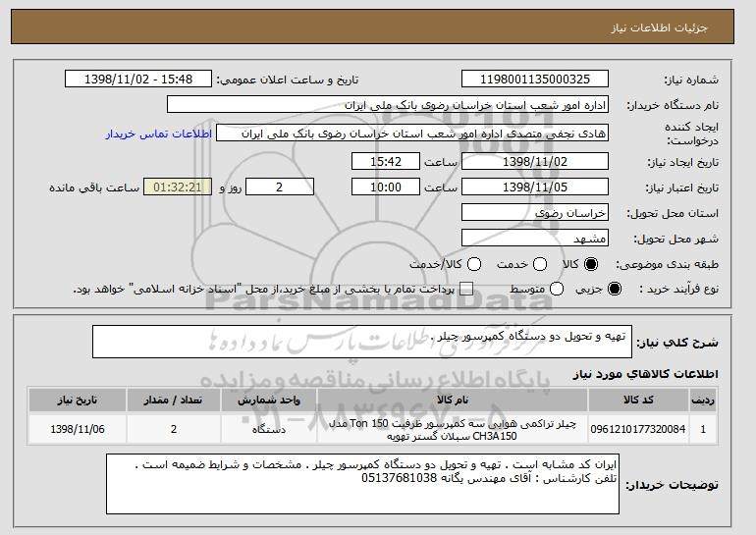The width and height of the screenshot is (756, 535).
Task: Click the chiller item name cell
Action: (x=453, y=429)
